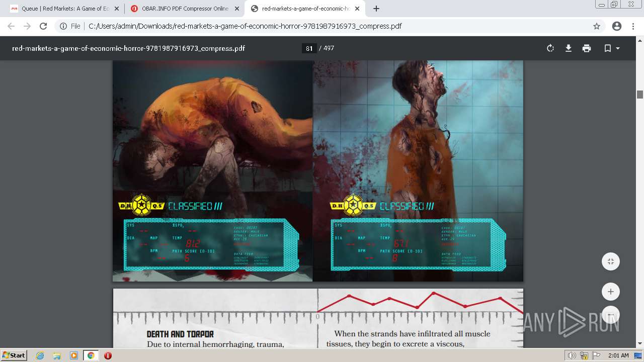Viewport: 644px width, 362px height.
Task: Open Opera browser in taskbar
Action: (108, 355)
